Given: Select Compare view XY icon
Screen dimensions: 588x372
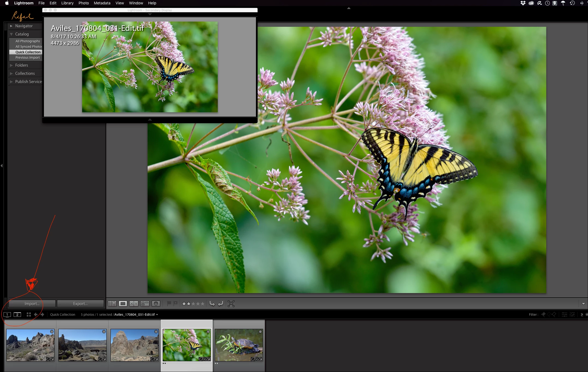Looking at the screenshot, I should pyautogui.click(x=134, y=304).
